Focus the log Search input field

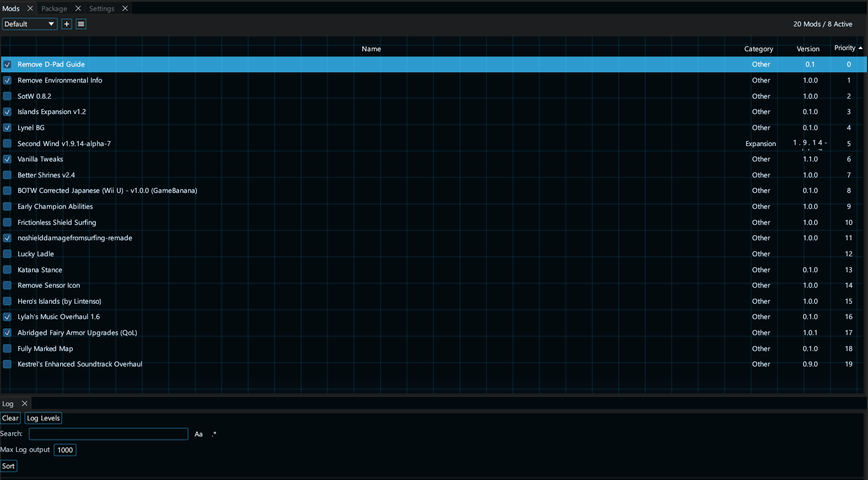109,434
